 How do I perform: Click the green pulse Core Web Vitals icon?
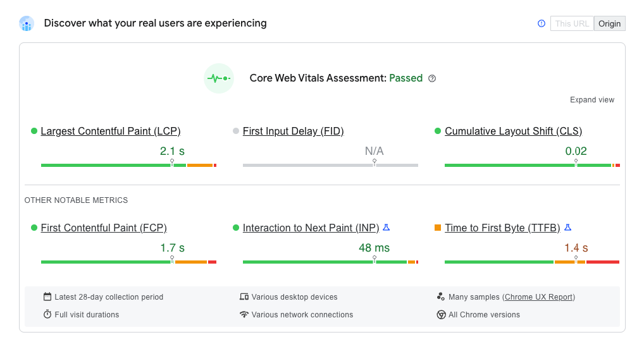[219, 78]
